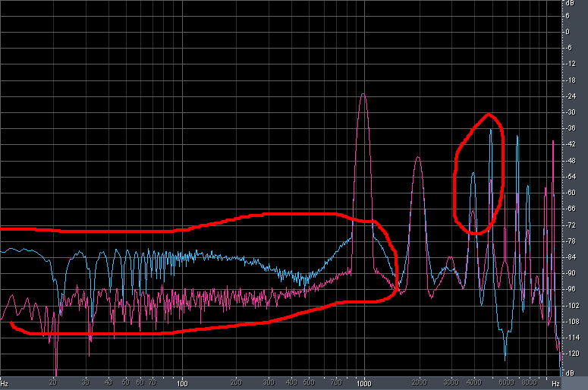Click the -24 value on the dB scale
This screenshot has width=588, height=390.
[570, 96]
